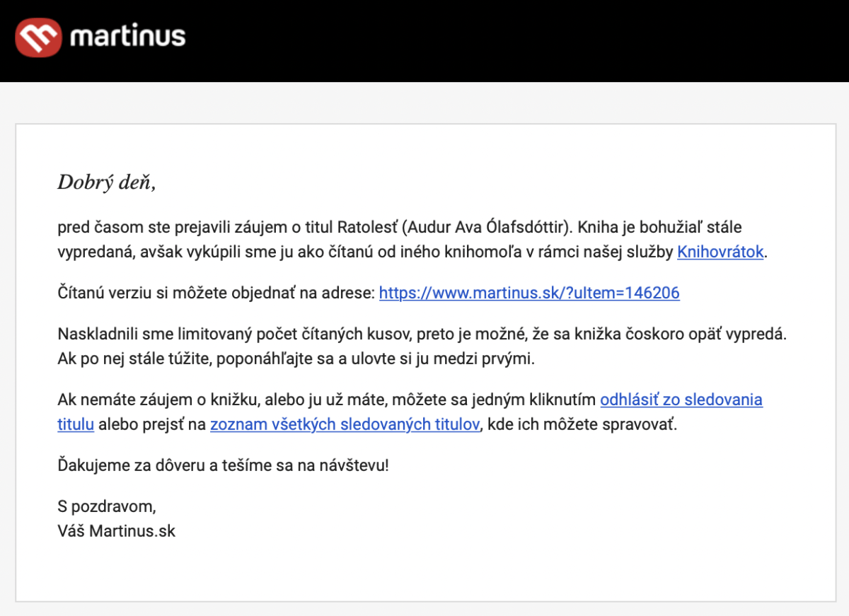The height and width of the screenshot is (616, 849).
Task: Click the 'Ďakujeme za dôveru' line
Action: click(222, 465)
